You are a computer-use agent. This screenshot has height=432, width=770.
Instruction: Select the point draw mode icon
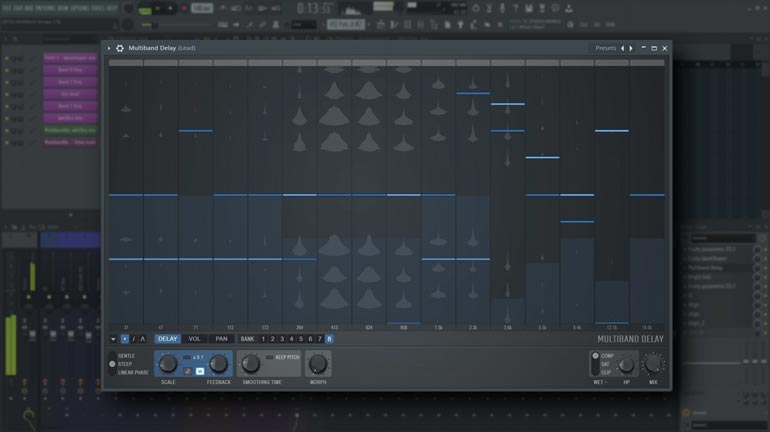tap(124, 339)
